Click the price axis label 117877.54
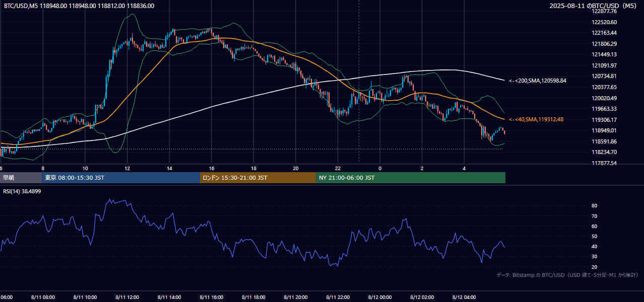Viewport: 644px width, 302px height. (604, 163)
